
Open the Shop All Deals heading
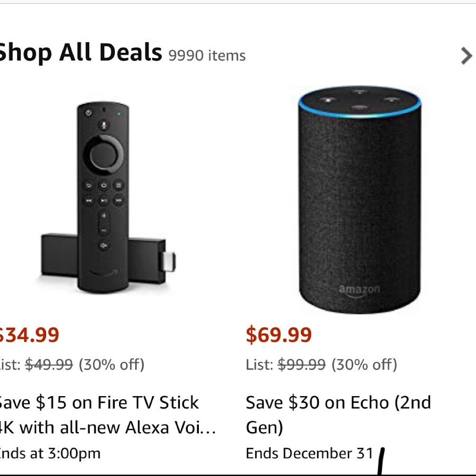80,52
